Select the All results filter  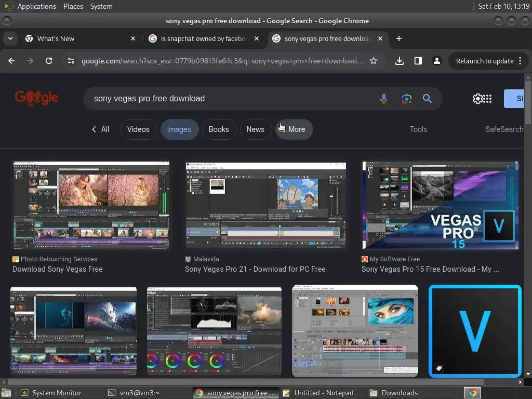point(100,129)
